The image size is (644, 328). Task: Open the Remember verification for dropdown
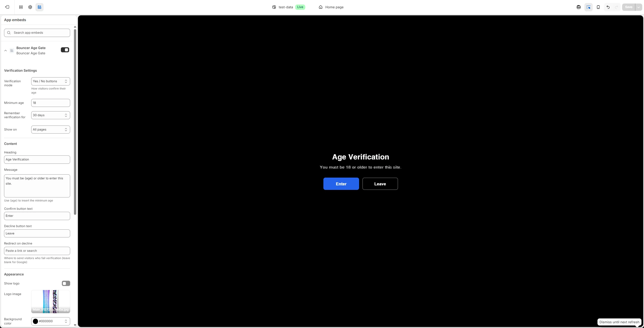(x=51, y=115)
